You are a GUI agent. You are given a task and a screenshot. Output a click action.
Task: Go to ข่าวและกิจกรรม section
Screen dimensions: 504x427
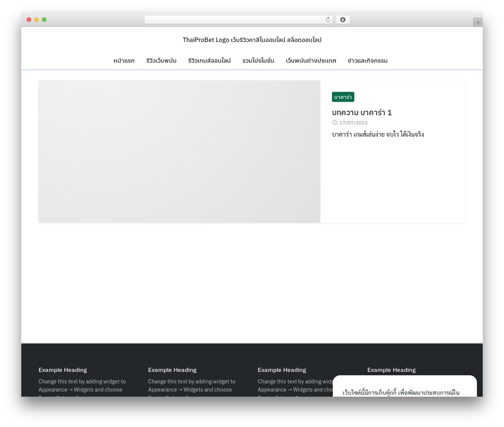pos(368,61)
